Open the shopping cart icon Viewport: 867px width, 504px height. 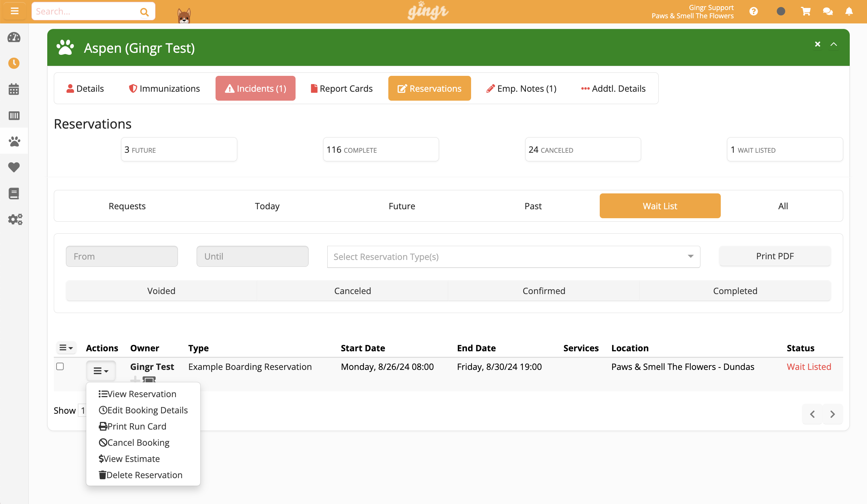[x=806, y=11]
